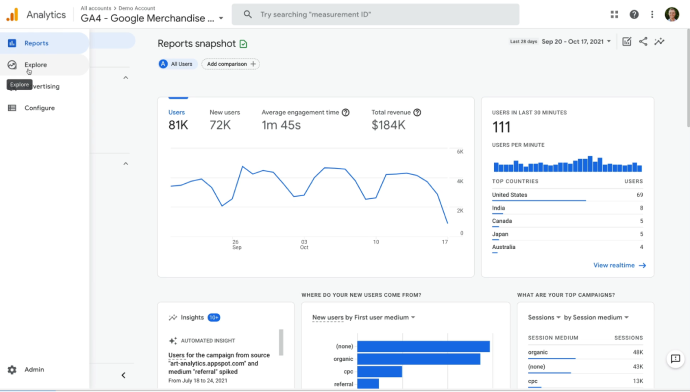Select the New users metric tab
The image size is (690, 392).
pyautogui.click(x=225, y=120)
